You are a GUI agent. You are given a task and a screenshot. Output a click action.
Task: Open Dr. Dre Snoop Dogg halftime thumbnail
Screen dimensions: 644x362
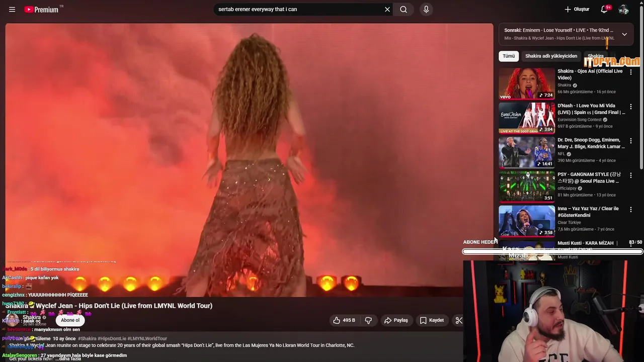pyautogui.click(x=527, y=152)
